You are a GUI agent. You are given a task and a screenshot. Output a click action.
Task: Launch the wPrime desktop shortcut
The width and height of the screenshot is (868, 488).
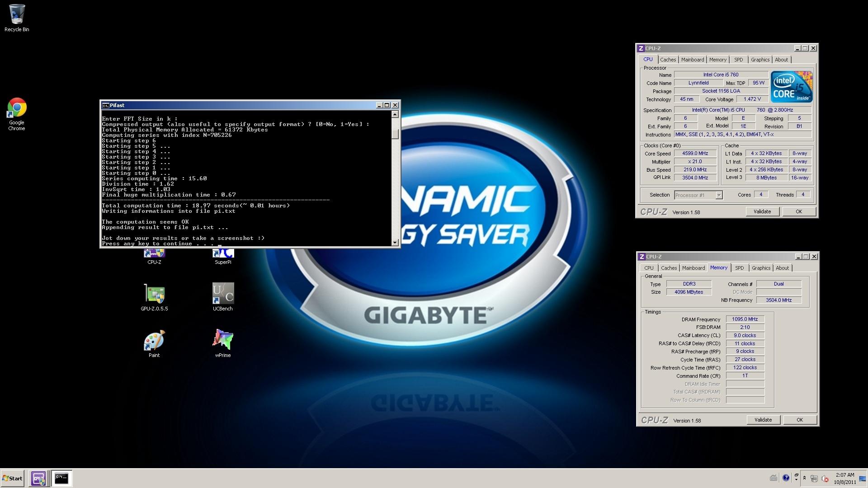click(223, 344)
